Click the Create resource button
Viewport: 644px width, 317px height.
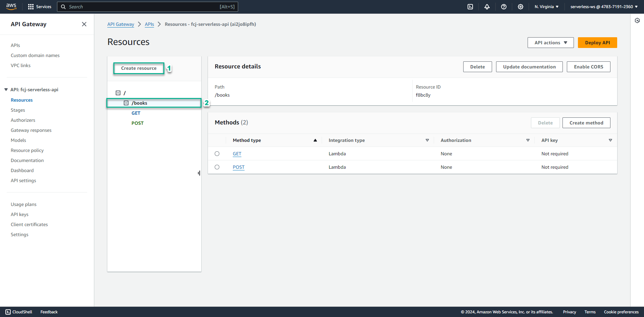[139, 68]
